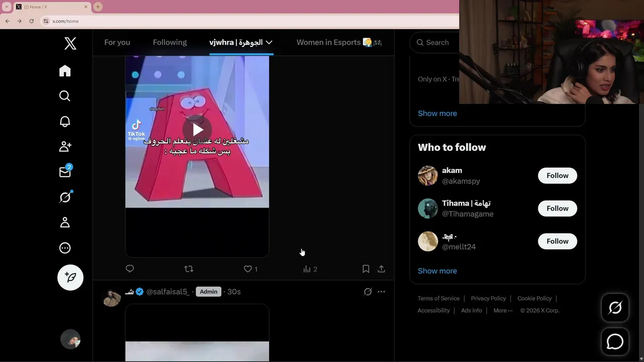644x362 pixels.
Task: Click browser back arrow
Action: tap(8, 21)
